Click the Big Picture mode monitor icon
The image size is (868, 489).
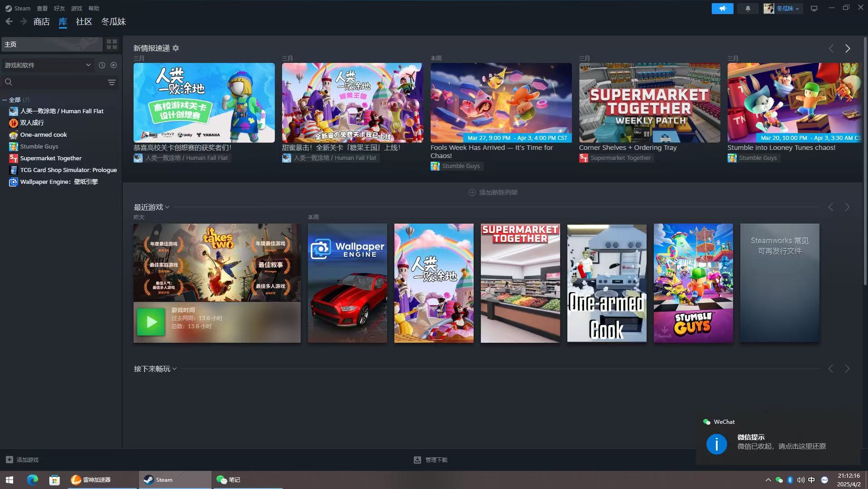[x=814, y=8]
